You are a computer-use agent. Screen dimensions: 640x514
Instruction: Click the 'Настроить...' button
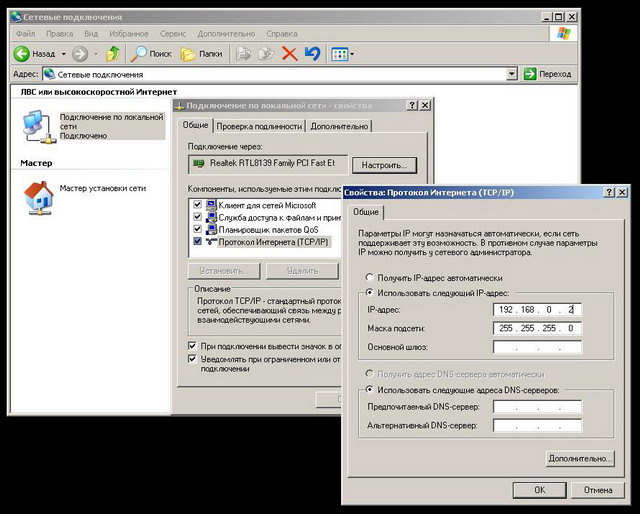388,165
